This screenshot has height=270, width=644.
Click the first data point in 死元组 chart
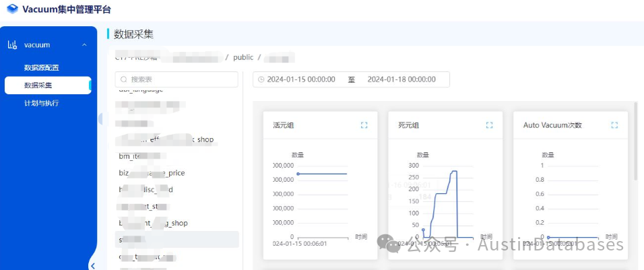coord(423,230)
